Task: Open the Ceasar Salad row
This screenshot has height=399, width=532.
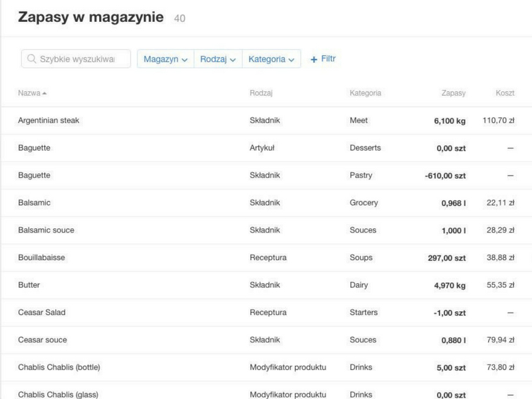Action: 266,313
